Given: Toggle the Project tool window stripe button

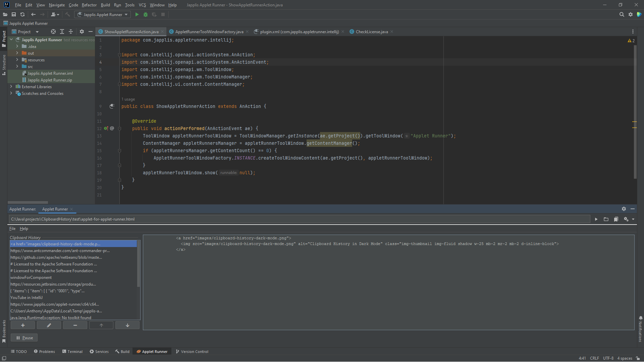Looking at the screenshot, I should click(x=4, y=39).
